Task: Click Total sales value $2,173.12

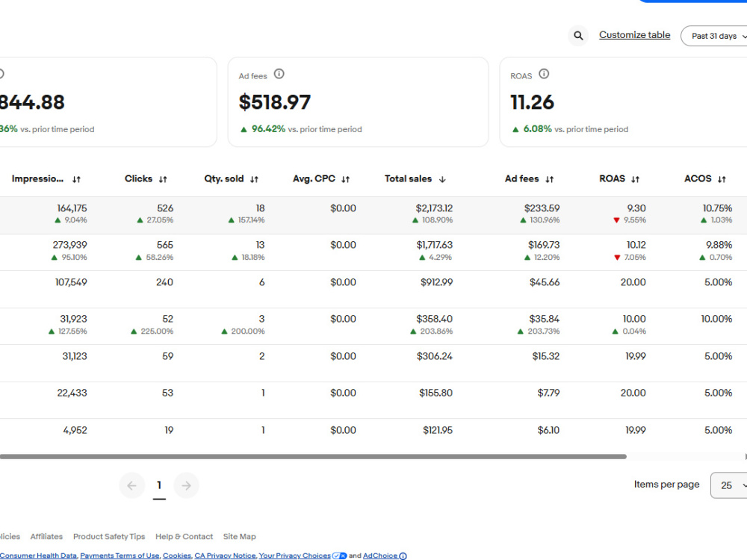Action: [434, 208]
